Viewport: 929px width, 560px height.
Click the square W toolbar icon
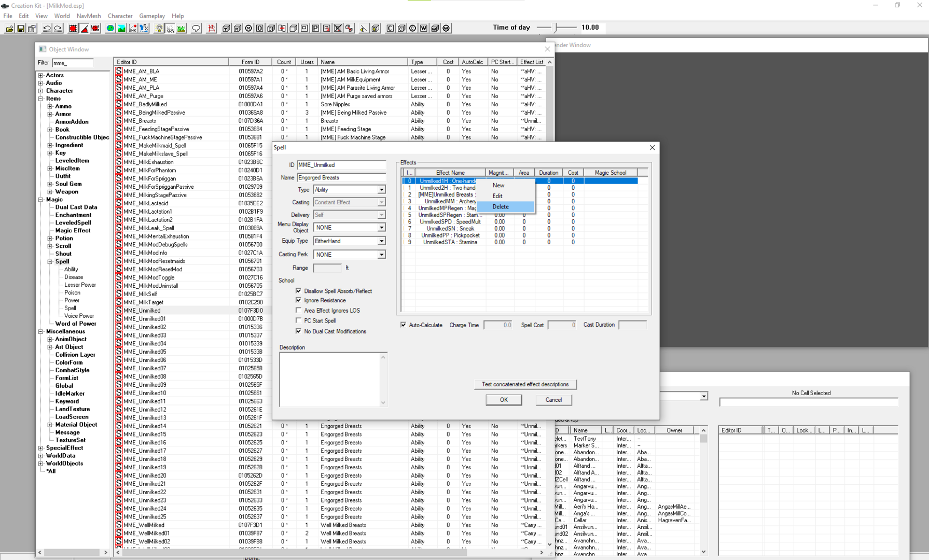424,29
